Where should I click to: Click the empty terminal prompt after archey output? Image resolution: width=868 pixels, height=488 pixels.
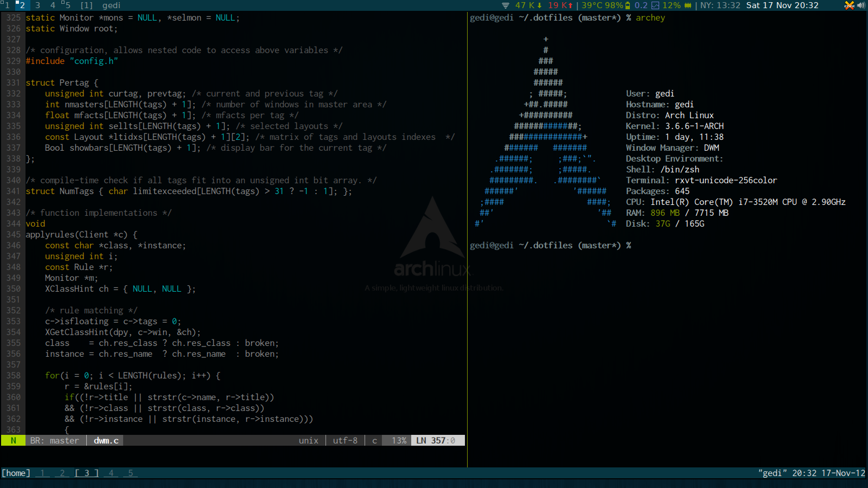click(x=550, y=245)
